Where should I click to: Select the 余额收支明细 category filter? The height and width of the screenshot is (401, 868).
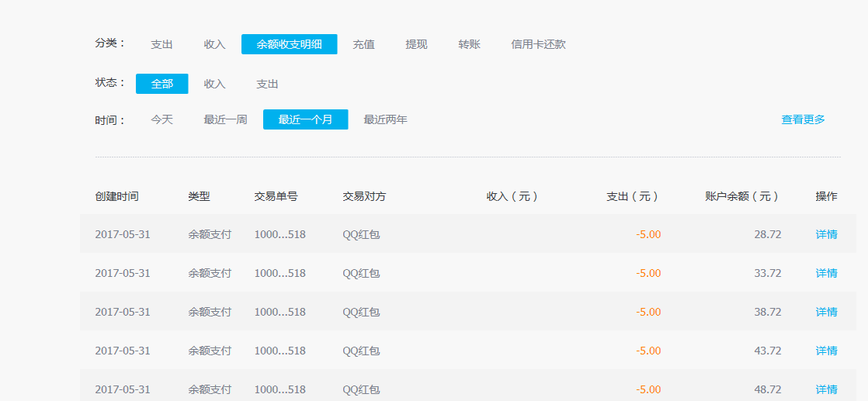tap(289, 44)
